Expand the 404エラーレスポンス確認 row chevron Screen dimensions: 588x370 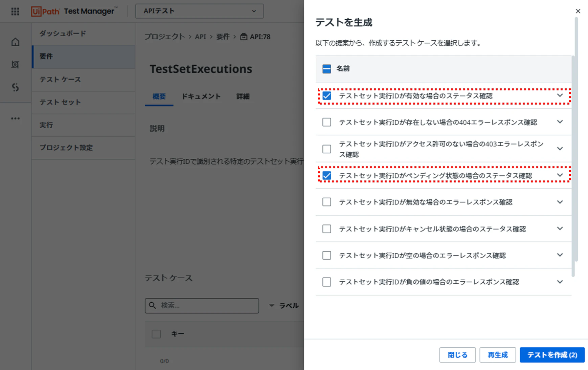560,122
